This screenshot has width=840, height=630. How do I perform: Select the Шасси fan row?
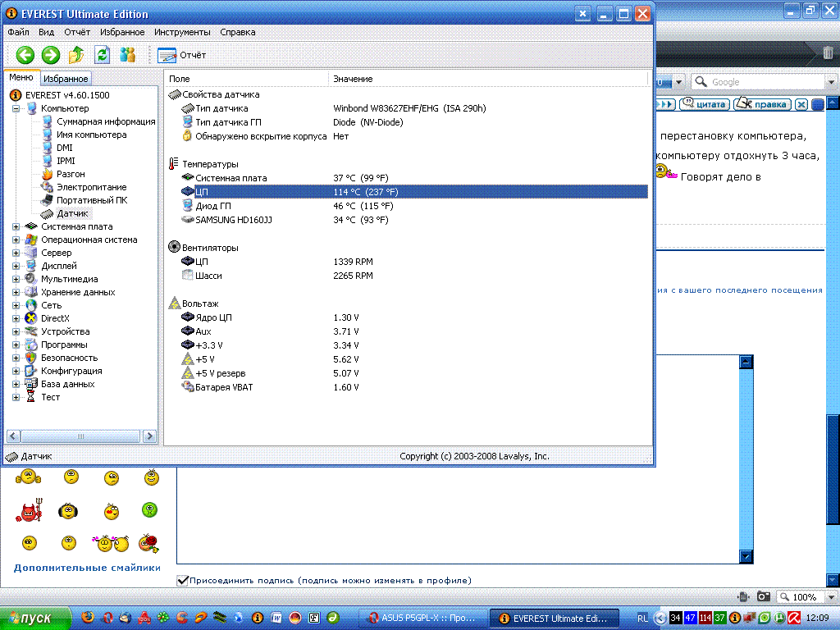[414, 276]
